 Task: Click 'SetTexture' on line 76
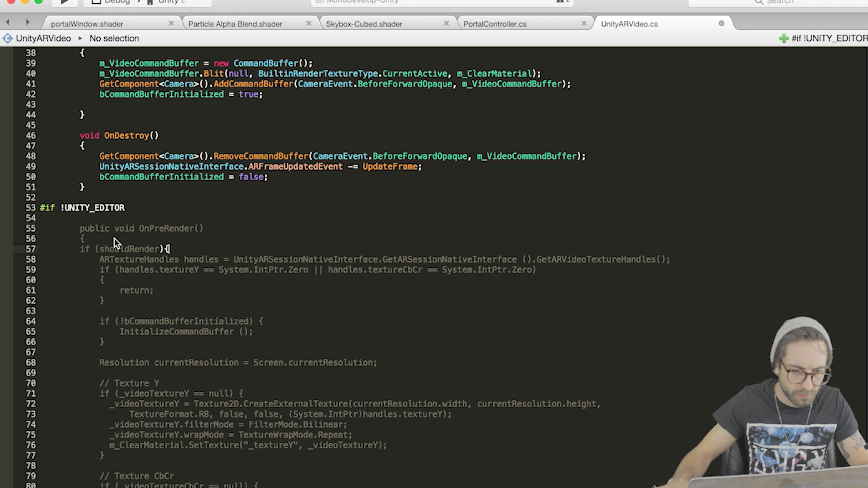(x=213, y=445)
